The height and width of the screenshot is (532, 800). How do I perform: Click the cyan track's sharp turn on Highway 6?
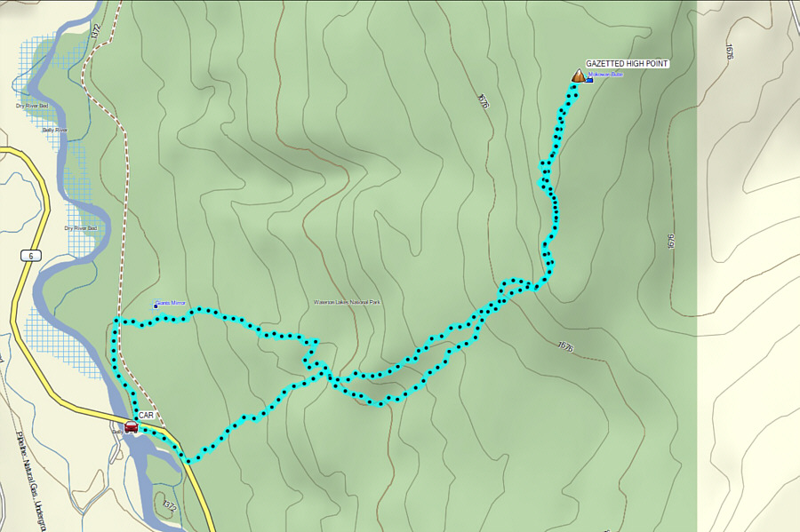188,461
